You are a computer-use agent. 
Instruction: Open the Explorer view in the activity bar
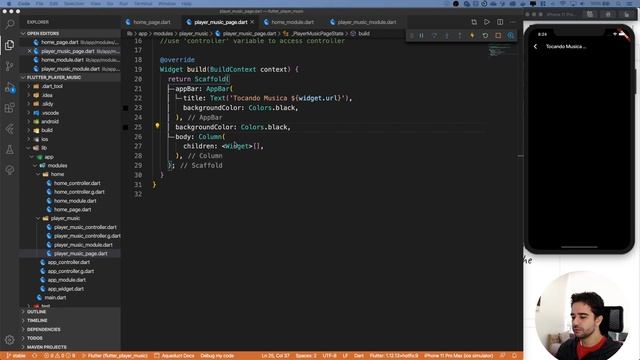[x=9, y=45]
